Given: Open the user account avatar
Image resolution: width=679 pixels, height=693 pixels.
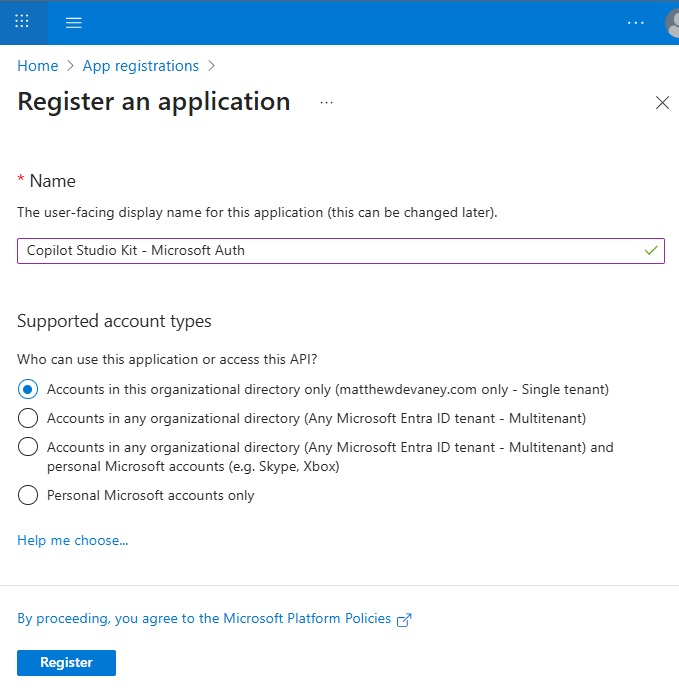Looking at the screenshot, I should pyautogui.click(x=672, y=22).
